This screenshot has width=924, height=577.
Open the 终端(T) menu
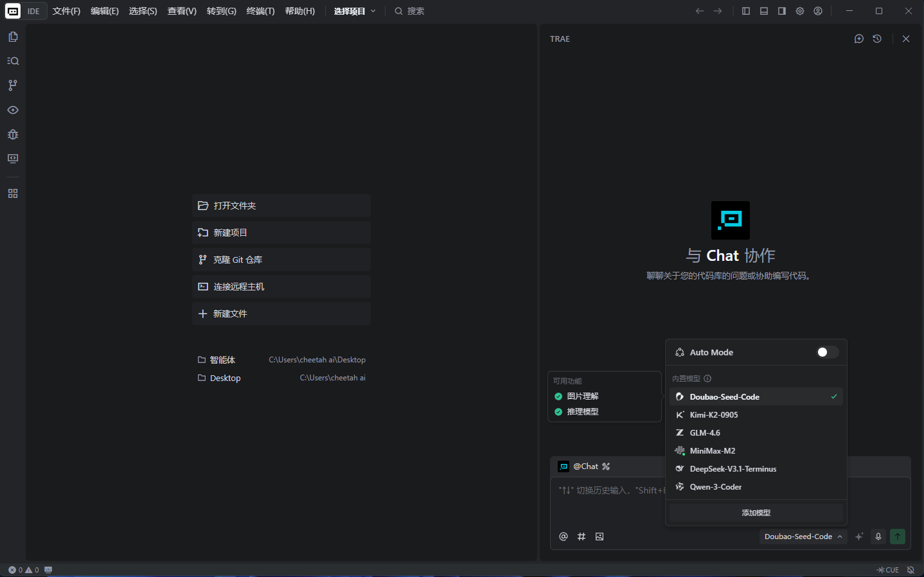(x=260, y=11)
